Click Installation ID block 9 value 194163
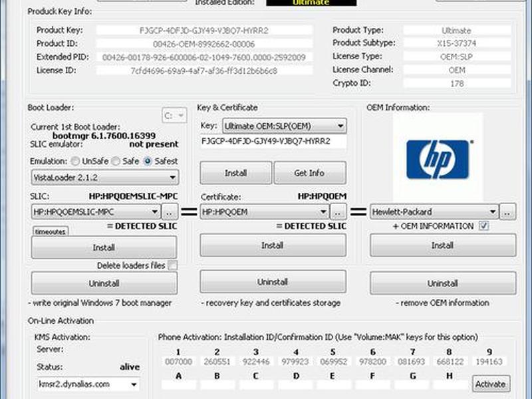The width and height of the screenshot is (532, 399). pyautogui.click(x=489, y=362)
